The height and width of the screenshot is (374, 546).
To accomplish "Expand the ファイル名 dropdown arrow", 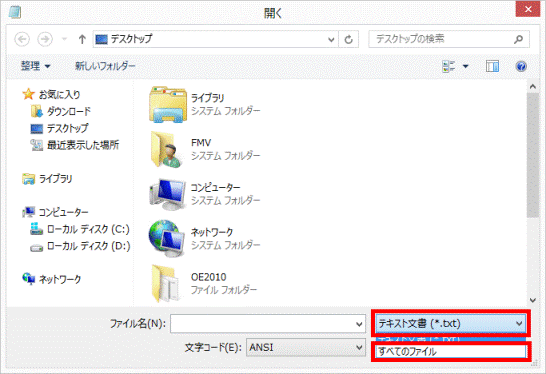I will (359, 324).
